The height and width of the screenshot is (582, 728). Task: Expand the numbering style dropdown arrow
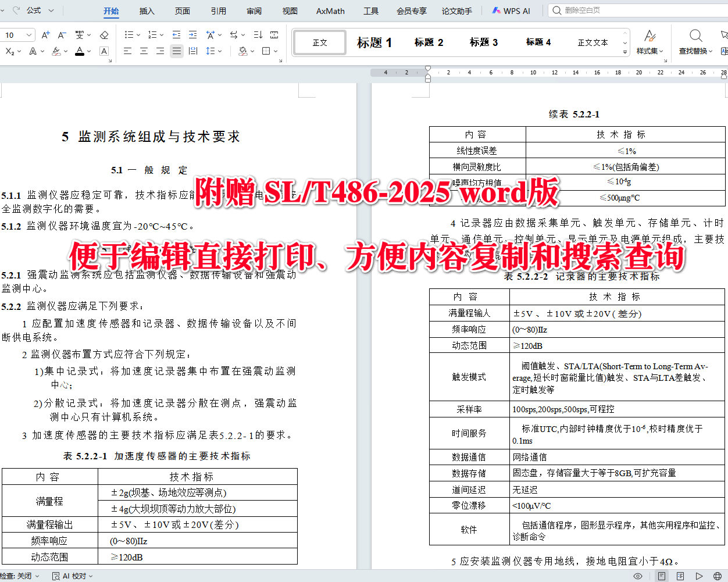pyautogui.click(x=162, y=35)
